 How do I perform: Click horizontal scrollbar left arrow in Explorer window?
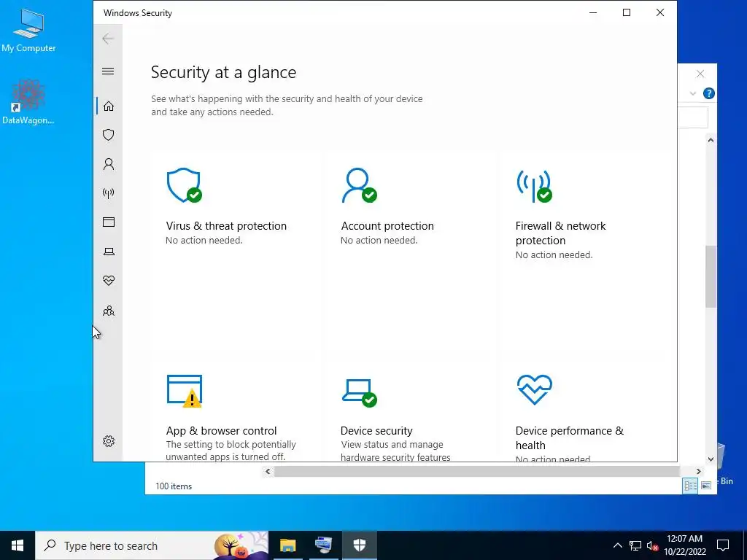point(268,472)
